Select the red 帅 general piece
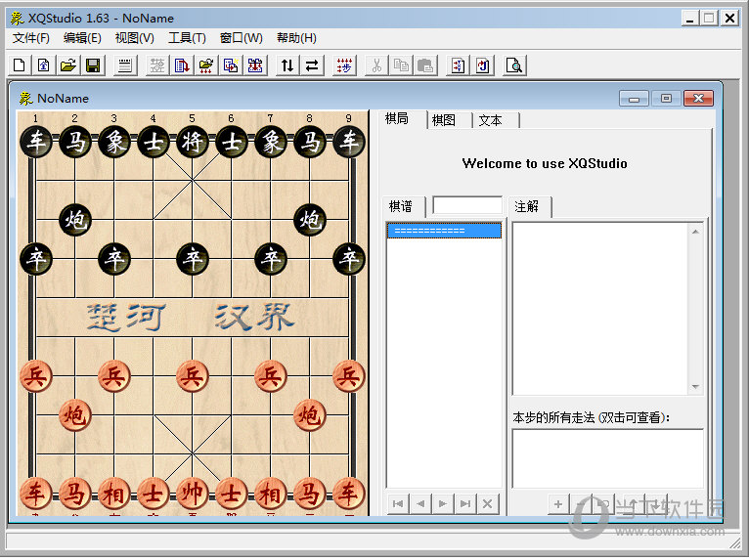This screenshot has height=560, width=749. 193,494
